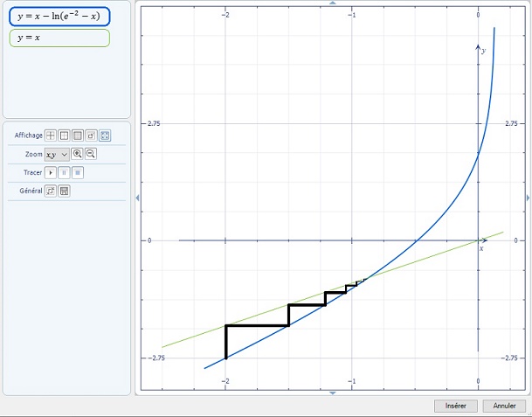Select the second Affichage four-pane grid icon
Image resolution: width=532 pixels, height=417 pixels.
pyautogui.click(x=64, y=136)
